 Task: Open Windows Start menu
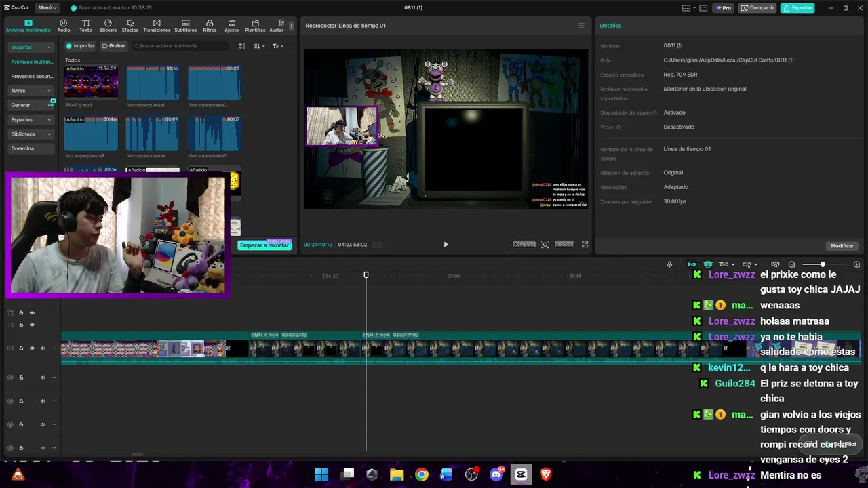click(321, 474)
